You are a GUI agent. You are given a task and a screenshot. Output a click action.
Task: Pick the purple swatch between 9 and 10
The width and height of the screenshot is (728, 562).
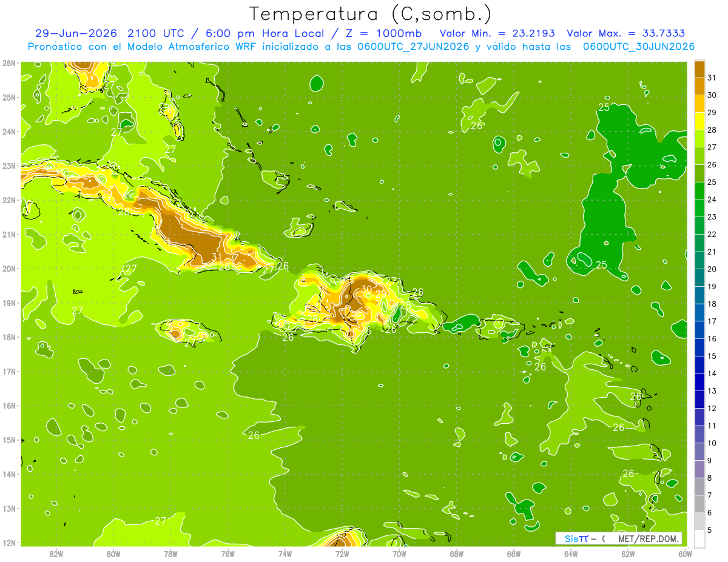tap(699, 452)
